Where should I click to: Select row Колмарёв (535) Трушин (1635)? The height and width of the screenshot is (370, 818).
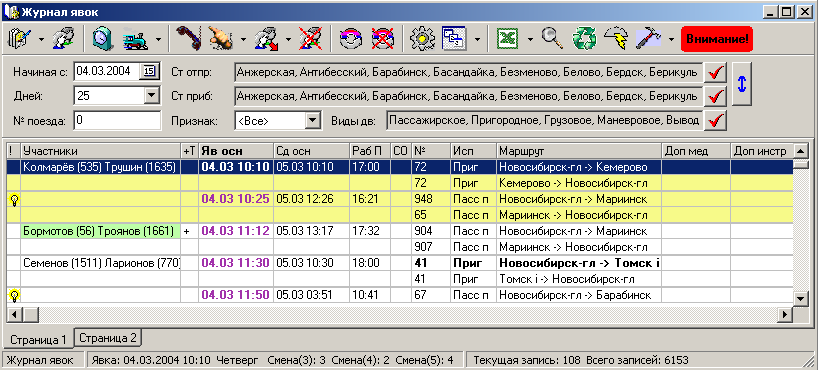click(x=101, y=167)
